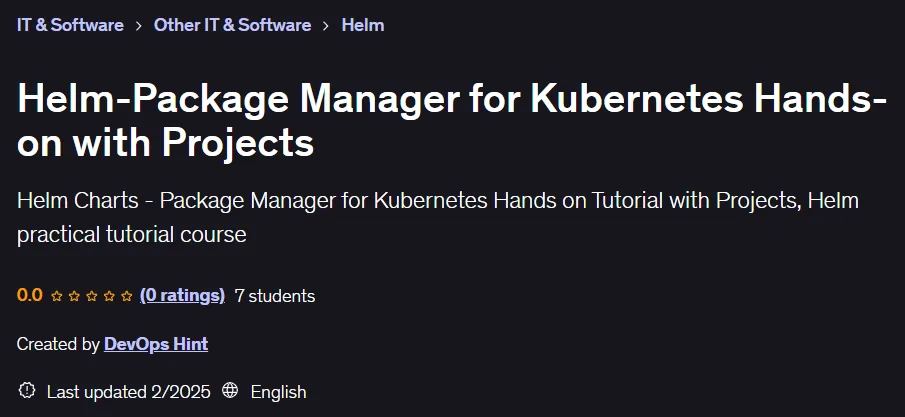Open the DevOps Hint instructor profile

tap(156, 344)
